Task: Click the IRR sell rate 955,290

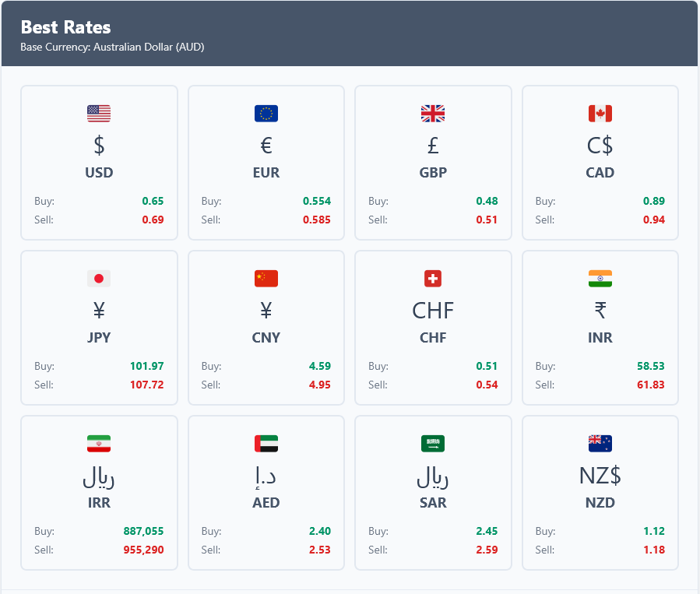Action: point(144,550)
